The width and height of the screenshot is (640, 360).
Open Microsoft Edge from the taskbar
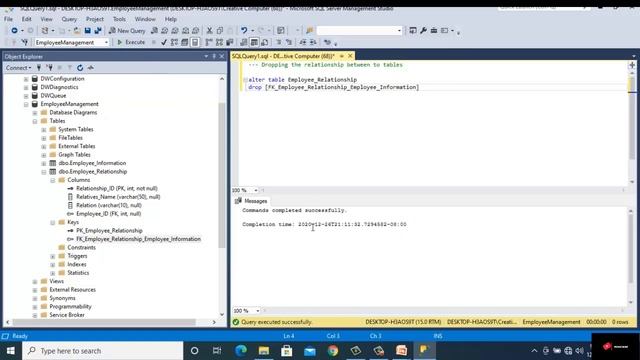tap(241, 351)
